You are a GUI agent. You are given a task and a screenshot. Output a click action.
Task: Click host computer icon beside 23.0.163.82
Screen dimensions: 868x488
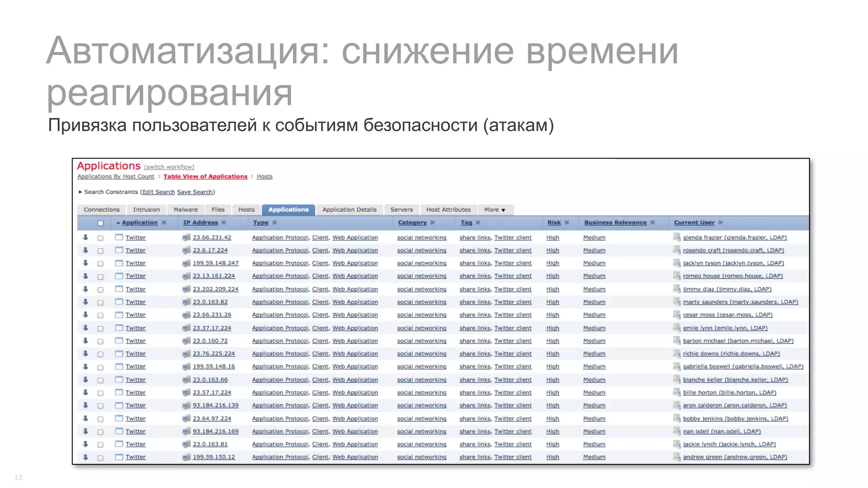186,302
